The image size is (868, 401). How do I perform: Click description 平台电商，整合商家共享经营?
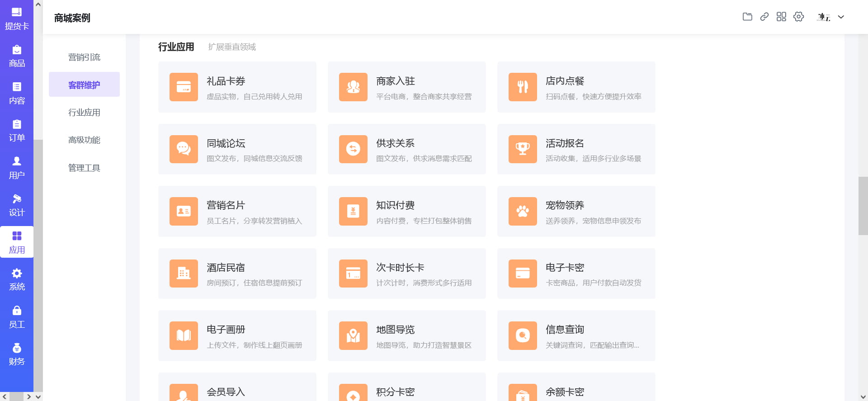tap(424, 96)
